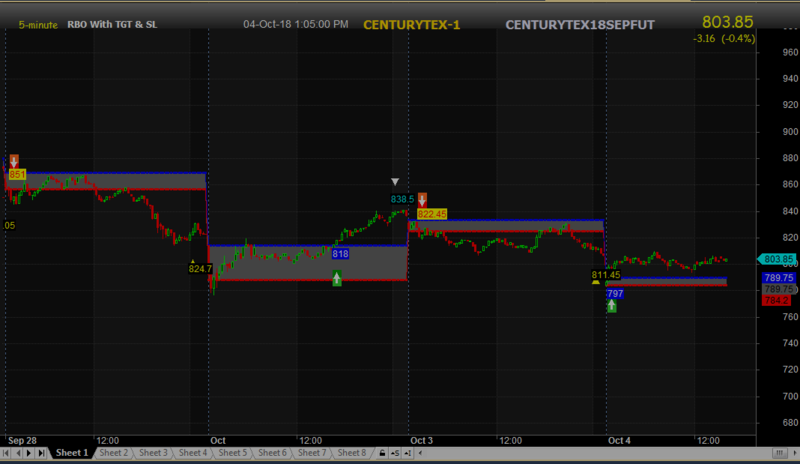Toggle the chart lock padlock icon
The image size is (800, 464).
(x=382, y=453)
